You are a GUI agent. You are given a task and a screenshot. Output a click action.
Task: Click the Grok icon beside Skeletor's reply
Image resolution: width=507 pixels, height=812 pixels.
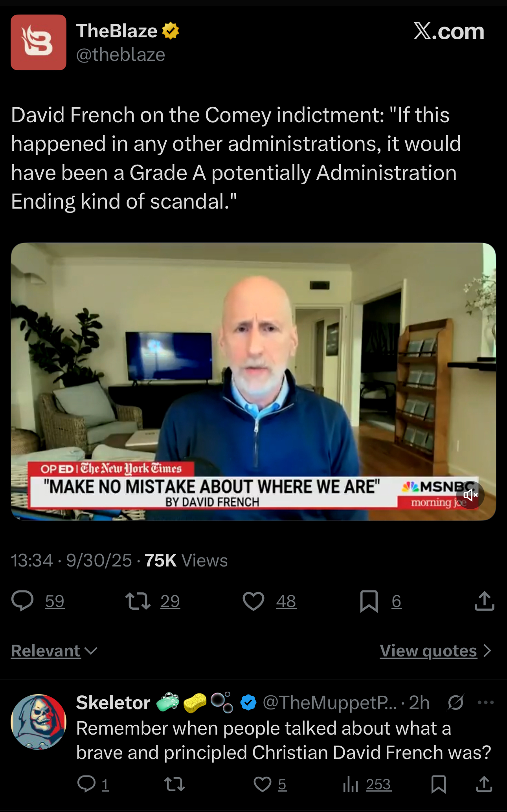(x=456, y=703)
